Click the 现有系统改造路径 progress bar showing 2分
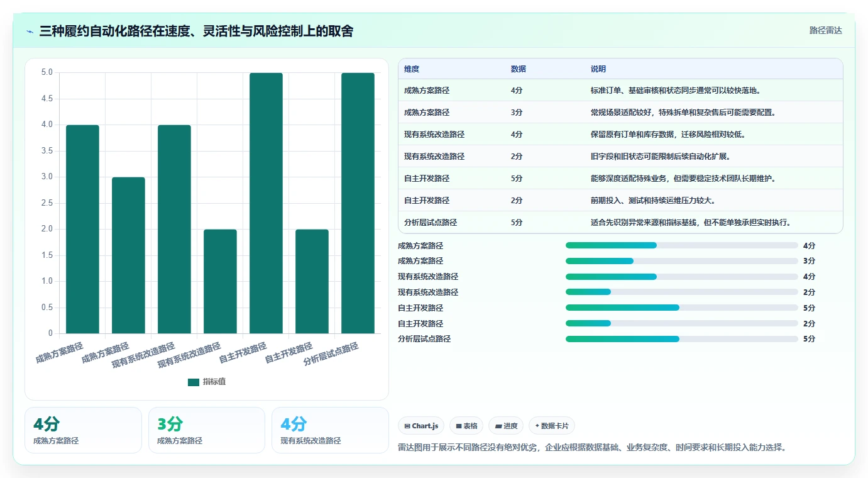 [681, 292]
